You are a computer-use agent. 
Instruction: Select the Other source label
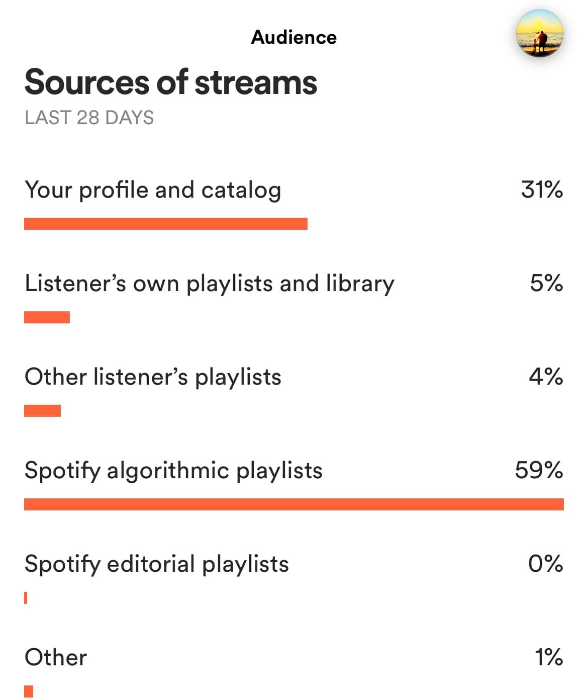click(56, 658)
